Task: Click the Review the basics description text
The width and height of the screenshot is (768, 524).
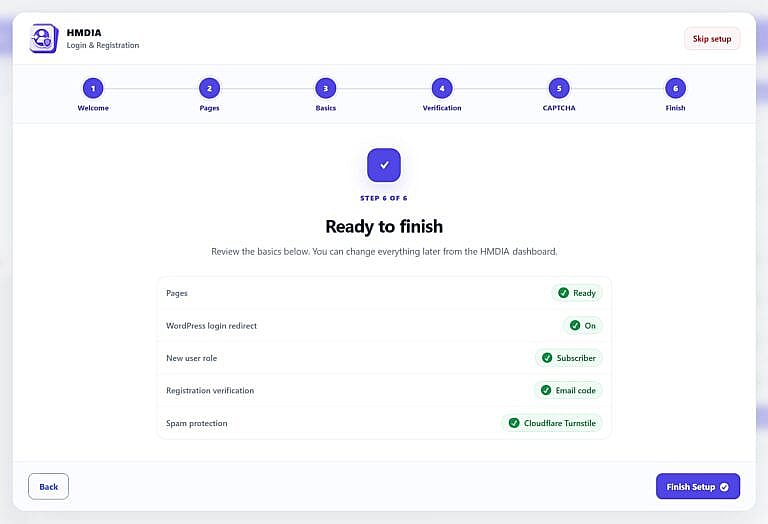Action: (384, 252)
